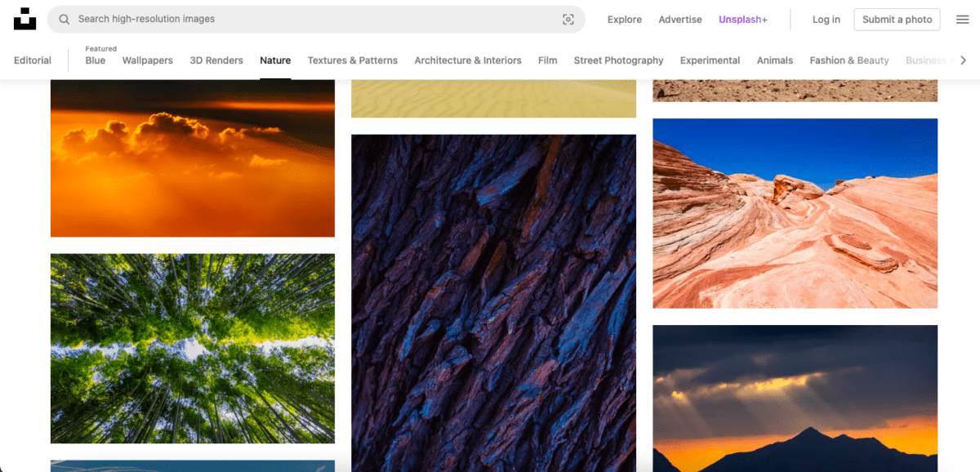980x472 pixels.
Task: Click the search magnifier icon
Action: (x=65, y=20)
